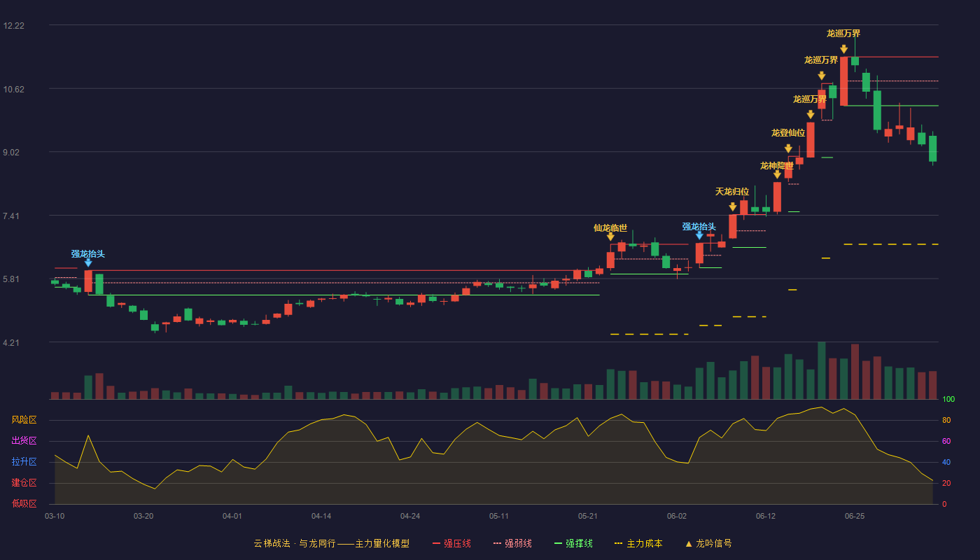
Task: Click the 天龙归位 signal arrow marker
Action: [x=733, y=206]
